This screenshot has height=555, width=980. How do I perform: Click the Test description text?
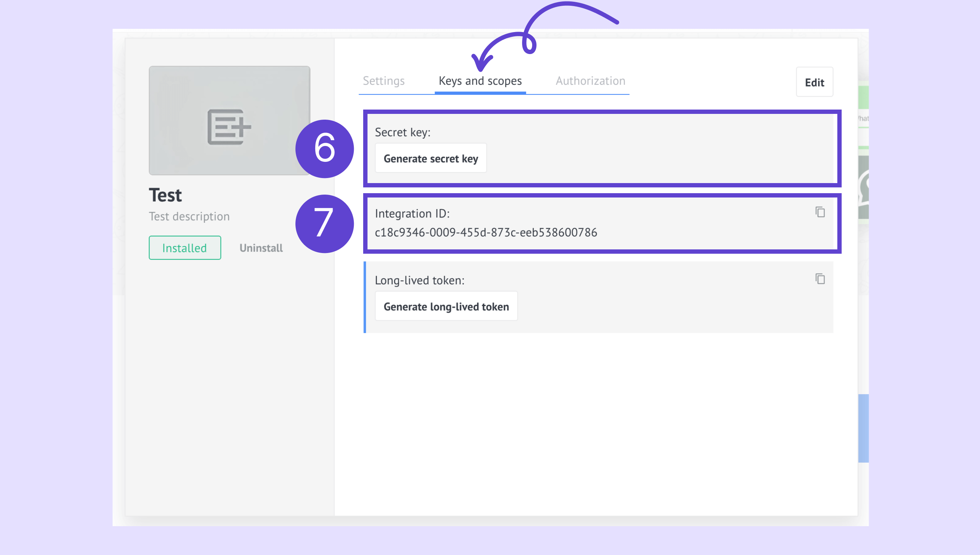tap(189, 217)
